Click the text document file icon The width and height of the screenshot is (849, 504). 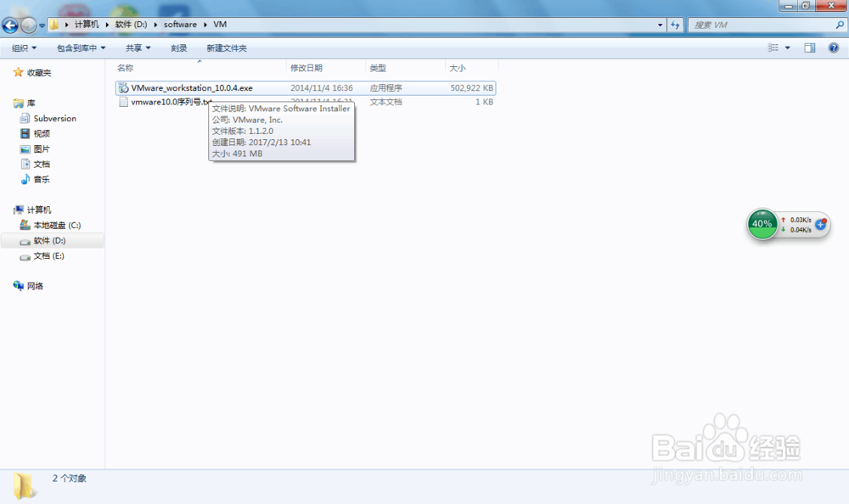(123, 102)
